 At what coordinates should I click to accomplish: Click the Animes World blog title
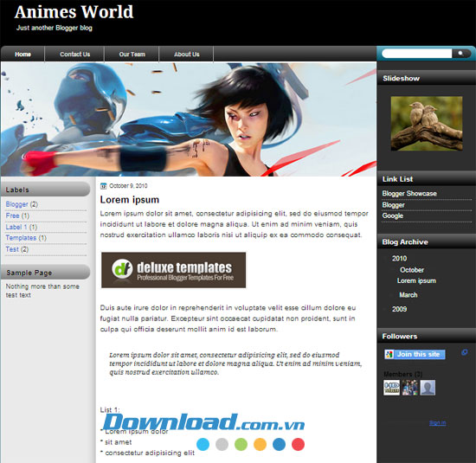[x=74, y=12]
